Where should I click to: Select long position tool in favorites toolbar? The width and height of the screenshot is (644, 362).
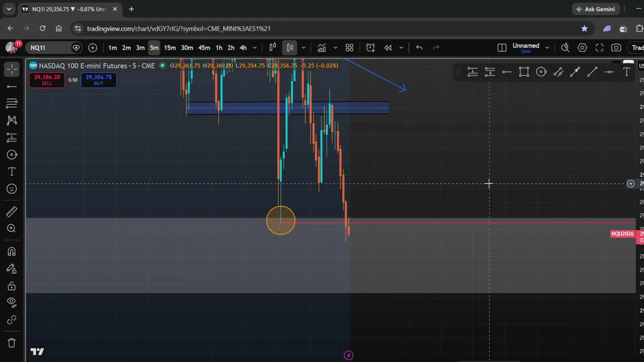(472, 72)
